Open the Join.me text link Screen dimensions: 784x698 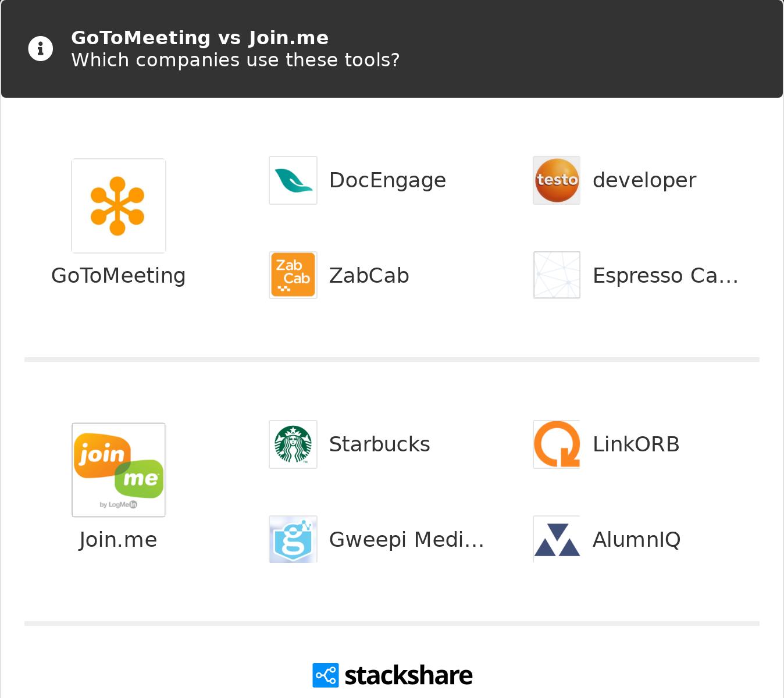[x=118, y=540]
